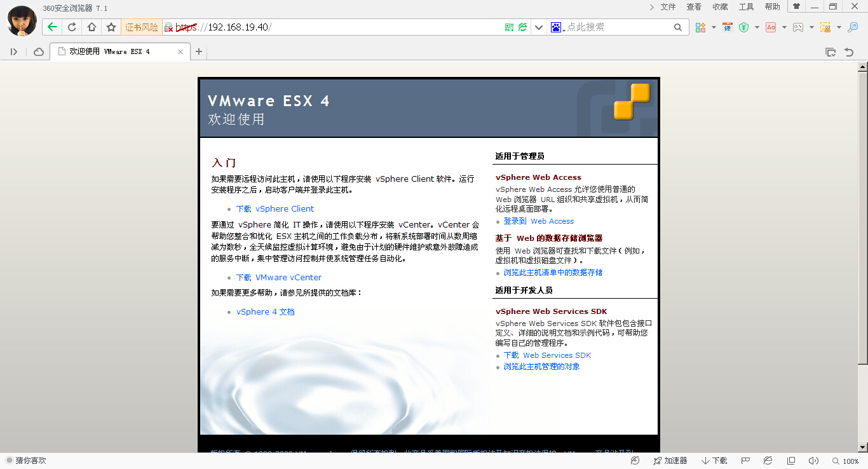This screenshot has height=469, width=868.
Task: Click the cloud sync icon beside tabs
Action: click(x=38, y=51)
